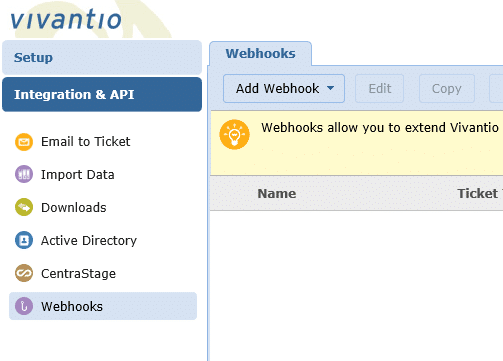Screen dimensions: 503x361
Task: Click the Vivantio logo
Action: 66,19
